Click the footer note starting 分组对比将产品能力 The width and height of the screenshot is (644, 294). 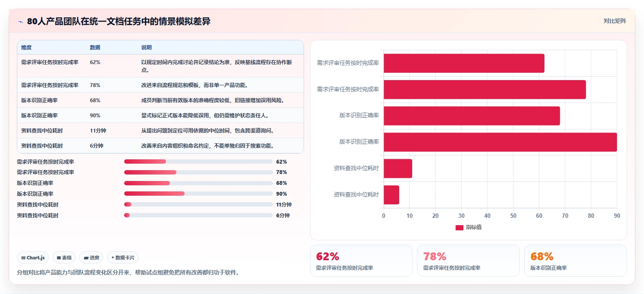[128, 273]
